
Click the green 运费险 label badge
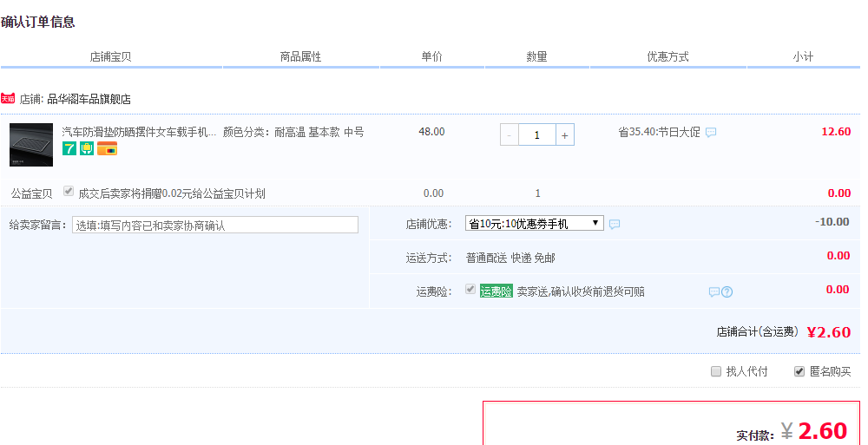point(496,291)
